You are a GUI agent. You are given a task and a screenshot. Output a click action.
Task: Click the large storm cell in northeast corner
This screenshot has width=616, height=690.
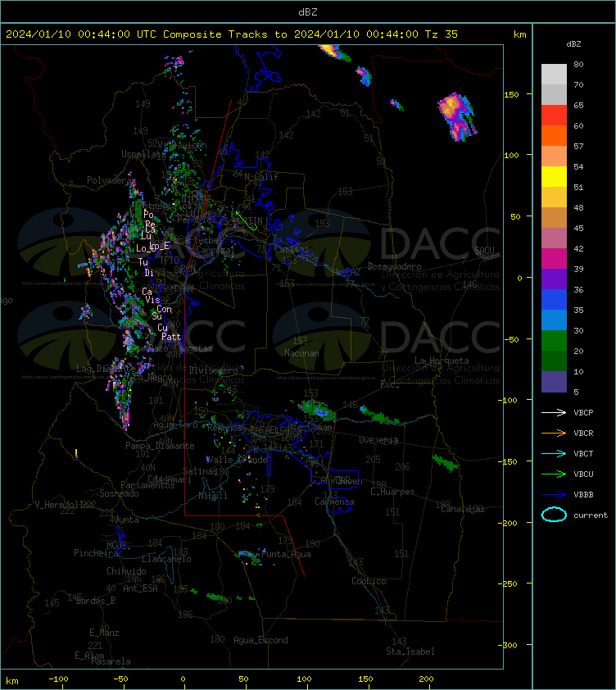457,116
